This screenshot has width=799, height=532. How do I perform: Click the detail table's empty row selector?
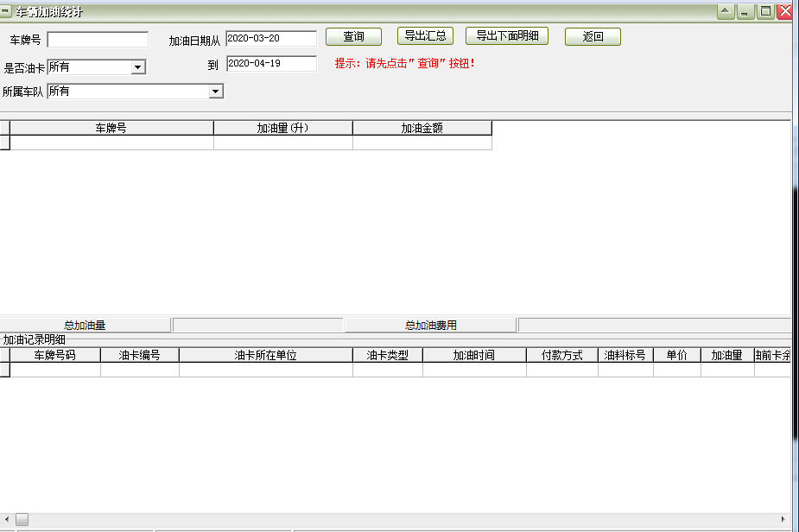pyautogui.click(x=4, y=370)
